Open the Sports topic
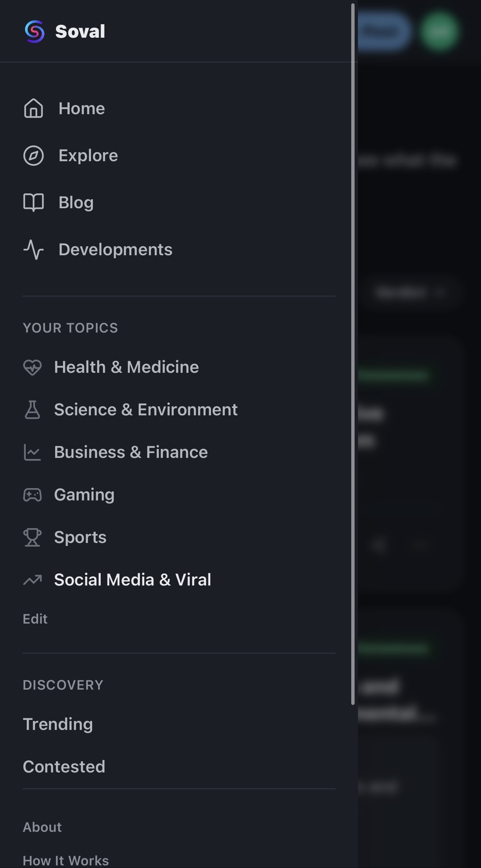This screenshot has height=868, width=481. coord(80,537)
